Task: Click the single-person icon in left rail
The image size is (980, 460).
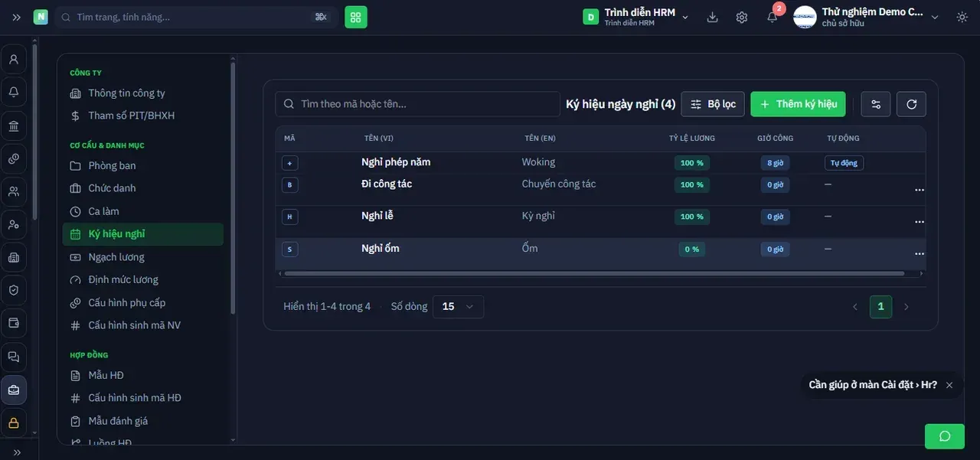Action: pos(14,59)
